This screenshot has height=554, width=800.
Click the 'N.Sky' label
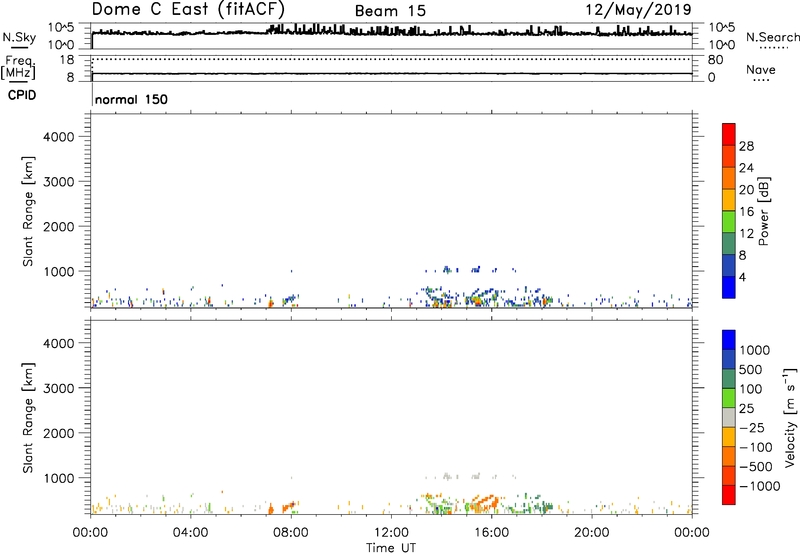click(x=19, y=37)
